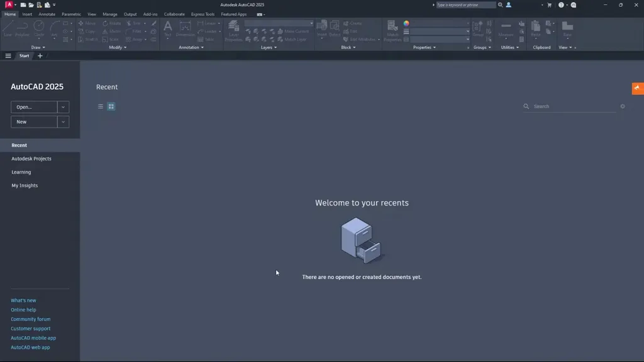This screenshot has height=362, width=644.
Task: Expand the Annotation panel flyout
Action: (191, 47)
